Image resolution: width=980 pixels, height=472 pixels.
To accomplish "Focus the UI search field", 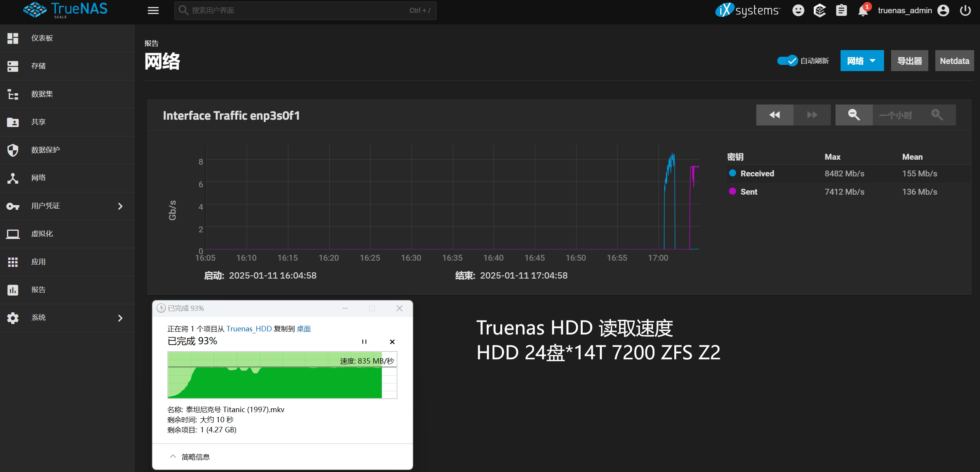I will click(305, 10).
